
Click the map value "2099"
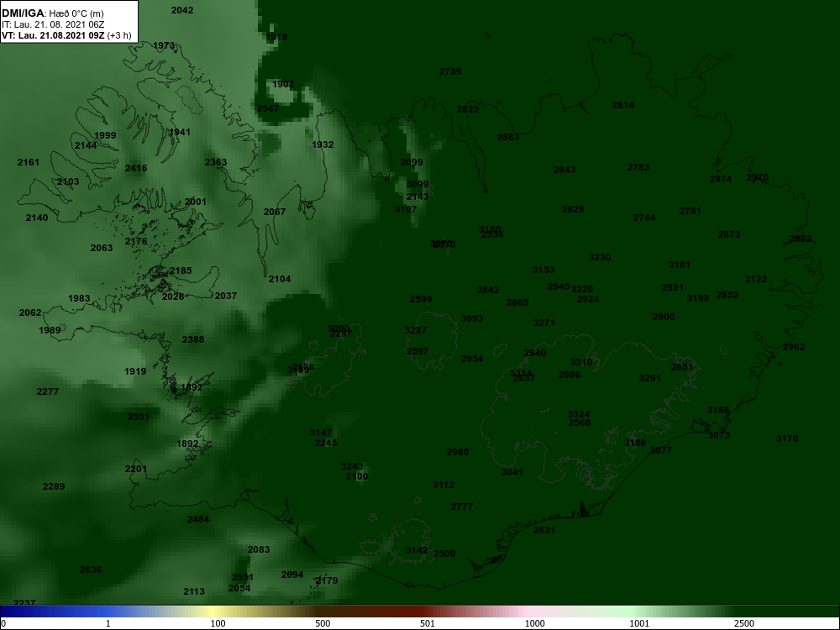[412, 162]
